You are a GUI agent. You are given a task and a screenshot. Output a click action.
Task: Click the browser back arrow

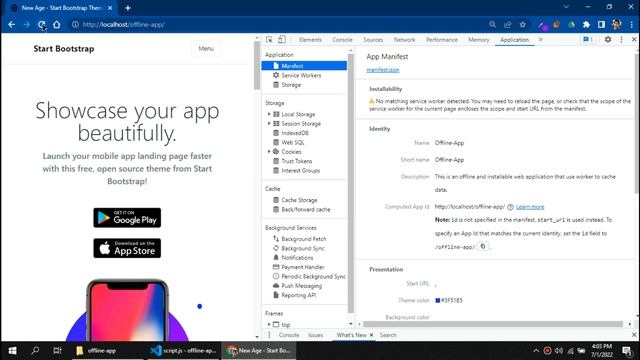pos(11,24)
